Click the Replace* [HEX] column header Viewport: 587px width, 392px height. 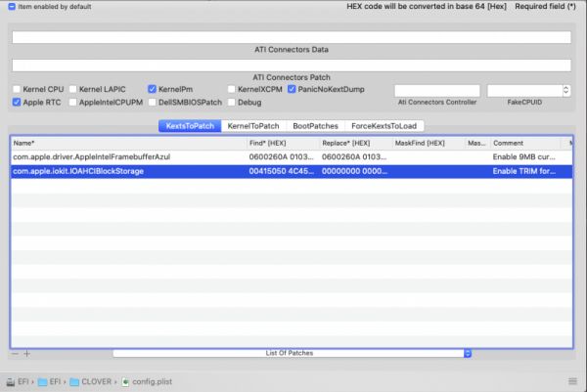[356, 143]
